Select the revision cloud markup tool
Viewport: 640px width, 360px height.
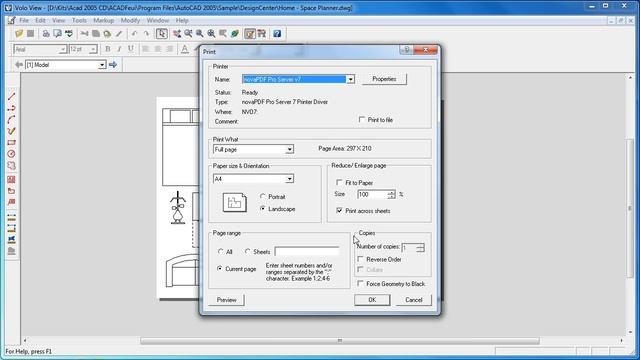tap(11, 166)
